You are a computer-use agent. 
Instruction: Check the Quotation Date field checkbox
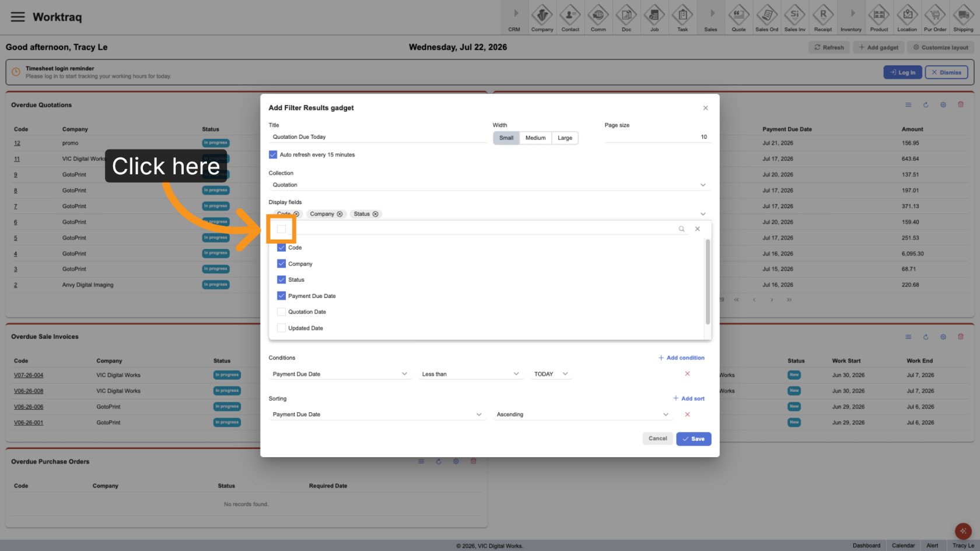coord(281,312)
